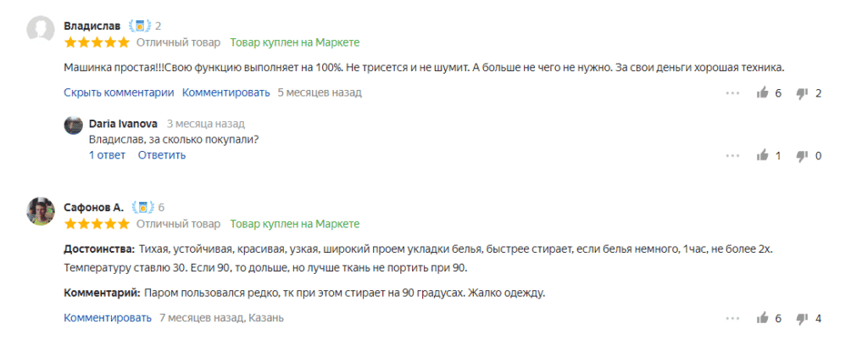Click Комментировать under Сафонов А.'s review

point(107,318)
